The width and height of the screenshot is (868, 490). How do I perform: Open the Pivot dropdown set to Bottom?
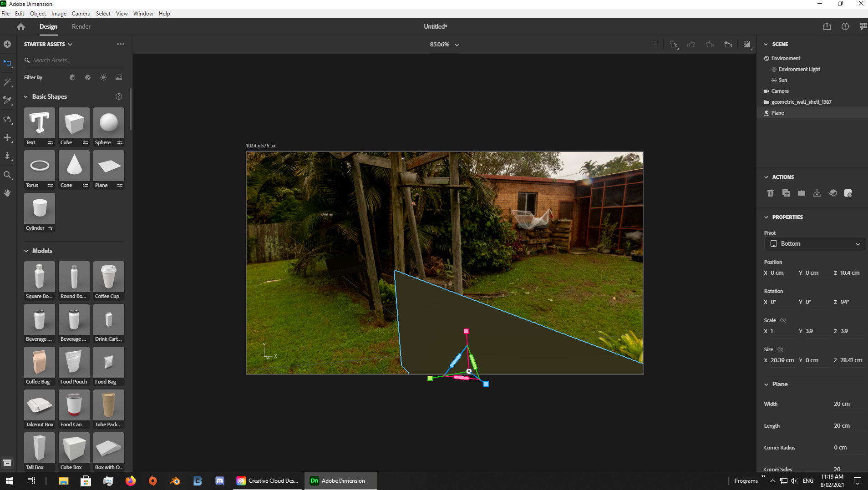coord(813,244)
